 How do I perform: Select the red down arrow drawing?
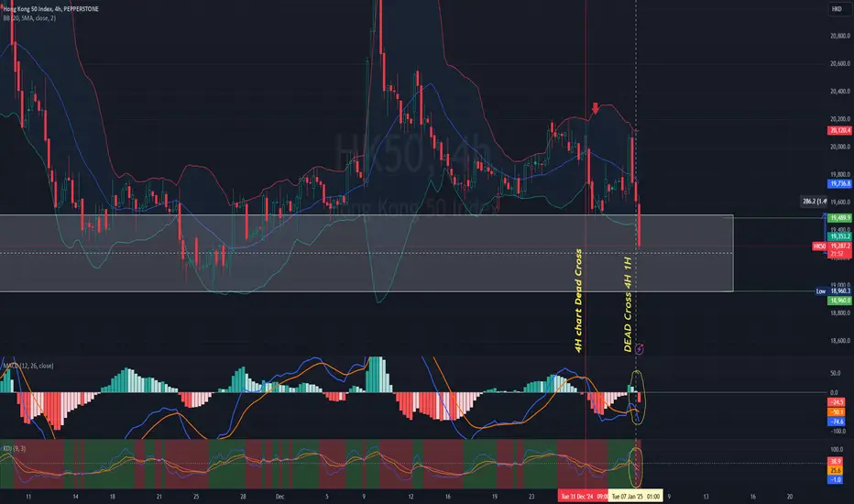pos(596,108)
